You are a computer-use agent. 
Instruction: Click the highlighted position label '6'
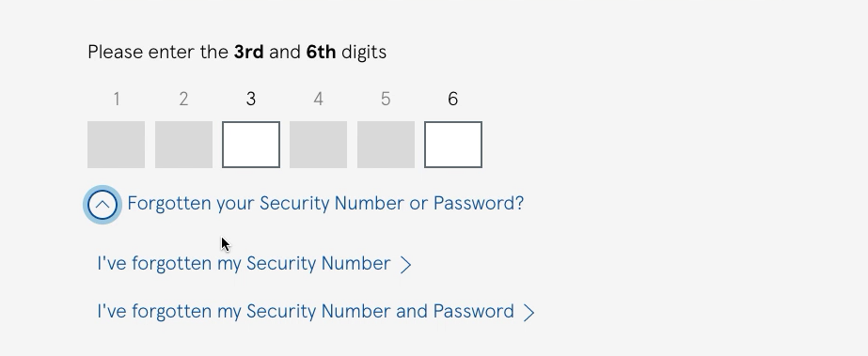point(453,99)
